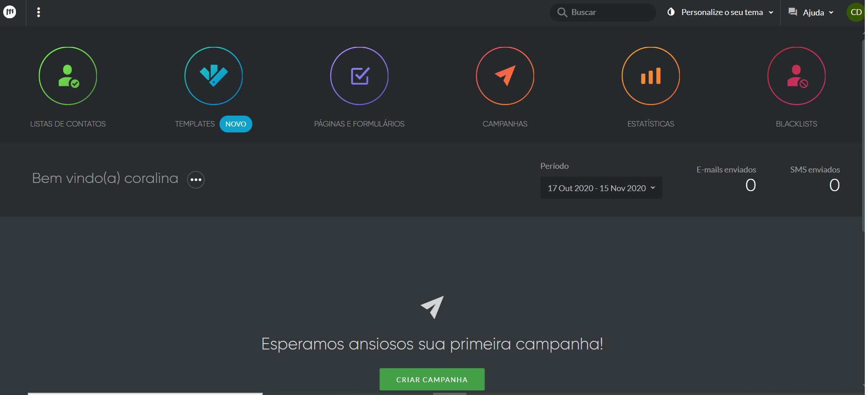Click the 'Esperamos ansiosos sua primeira campanha!' heading
The height and width of the screenshot is (395, 868).
pos(432,344)
